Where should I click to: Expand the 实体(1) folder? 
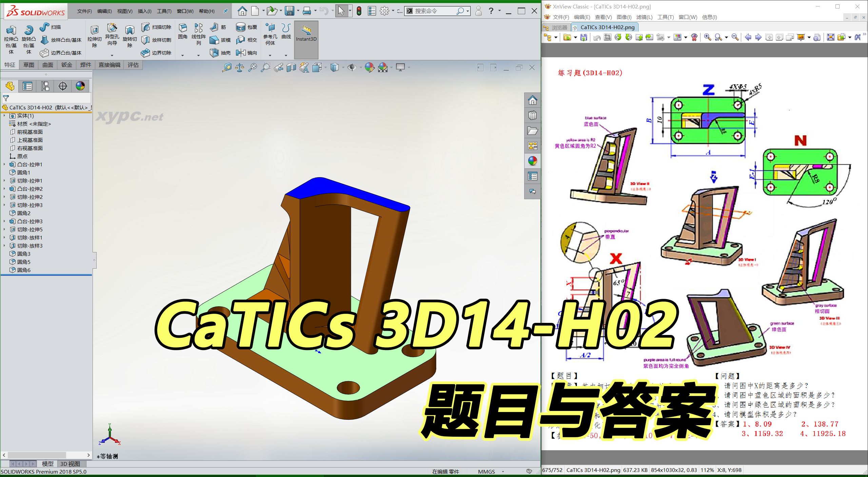4,116
